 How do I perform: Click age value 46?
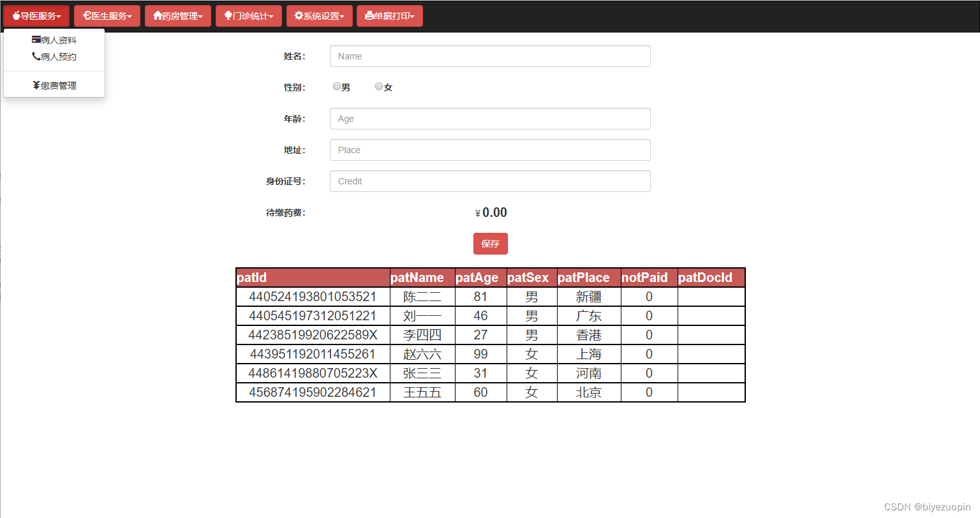coord(480,316)
